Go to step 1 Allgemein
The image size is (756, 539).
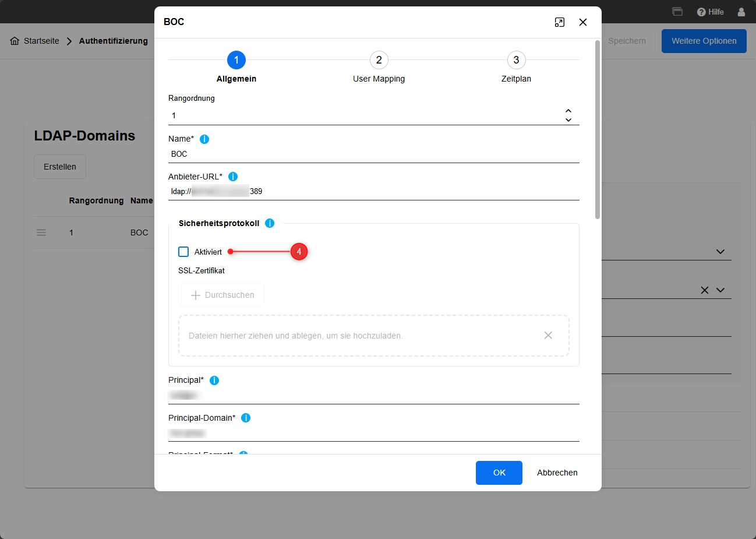(x=236, y=60)
